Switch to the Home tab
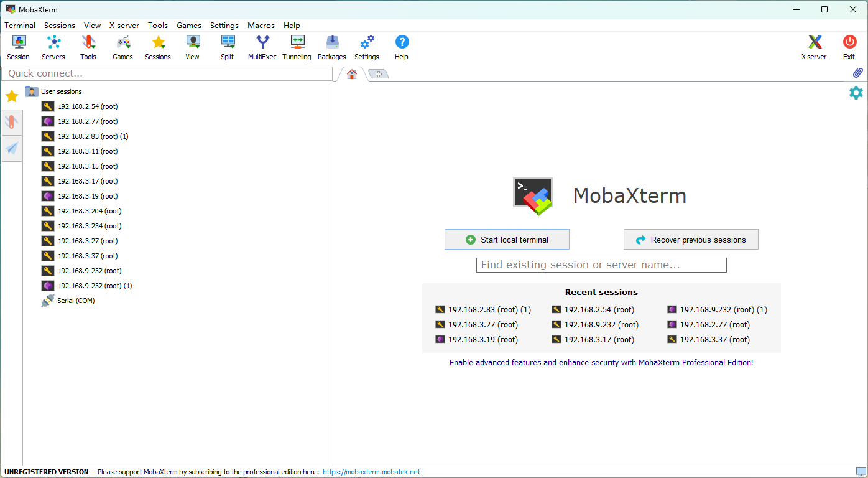 tap(352, 74)
